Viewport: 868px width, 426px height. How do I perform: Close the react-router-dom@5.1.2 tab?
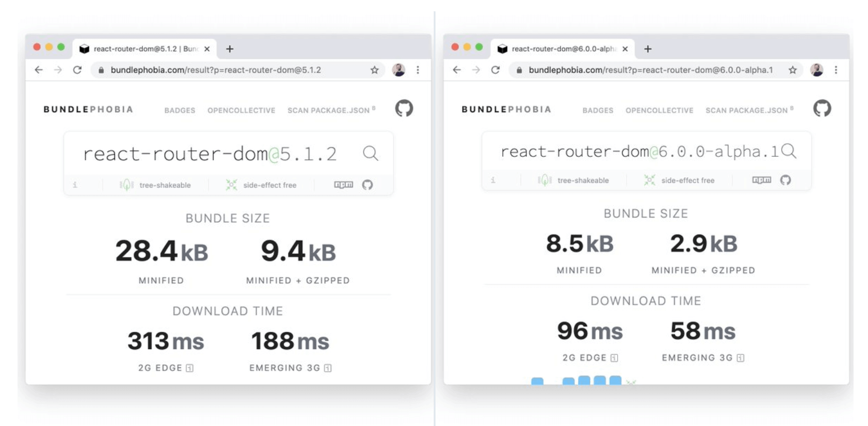(x=207, y=49)
